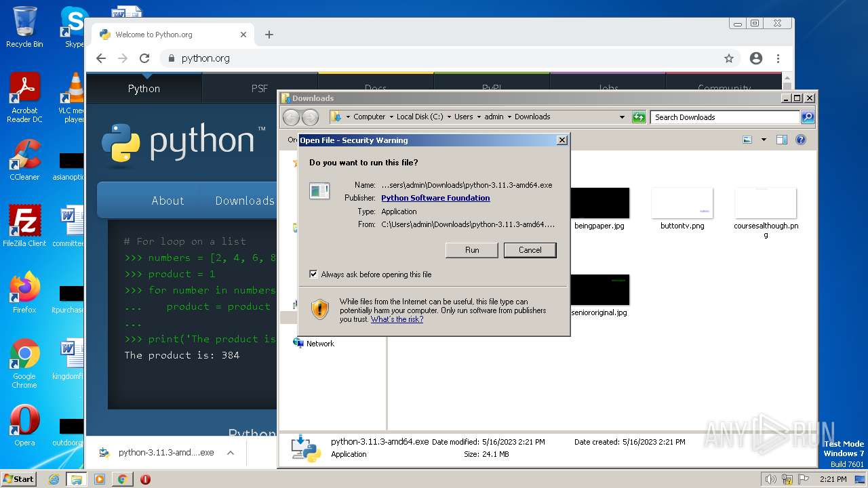868x488 pixels.
Task: Open Firefox desktop shortcut
Action: [x=24, y=292]
